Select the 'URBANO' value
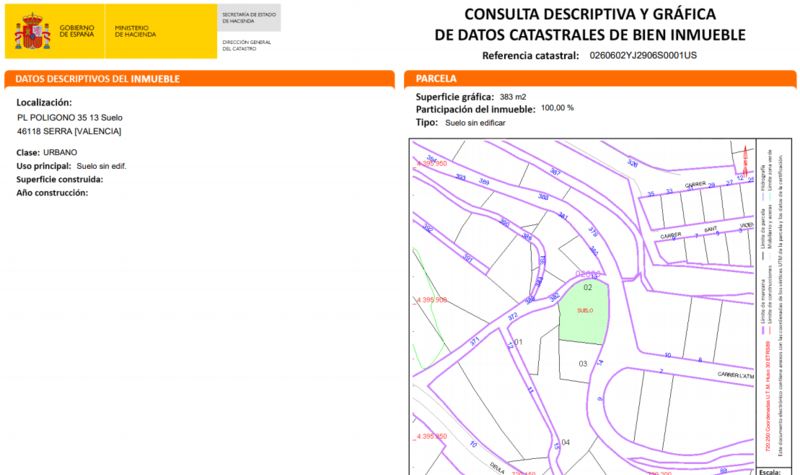 coord(60,153)
